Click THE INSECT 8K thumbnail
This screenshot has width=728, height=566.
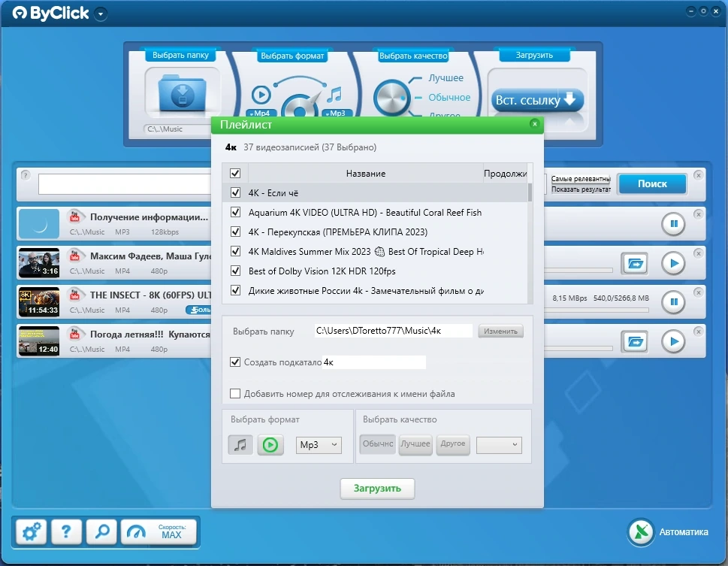[39, 302]
